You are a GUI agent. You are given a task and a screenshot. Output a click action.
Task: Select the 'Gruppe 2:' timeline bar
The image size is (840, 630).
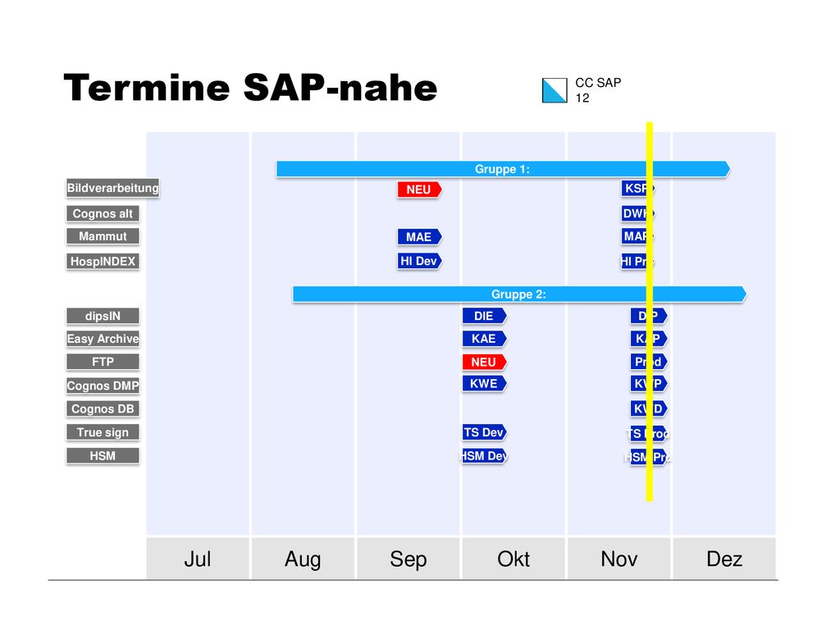click(x=519, y=294)
